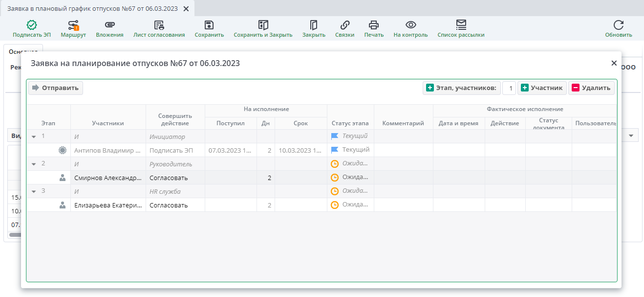Open Список рассылки mailing list
Screen dimensions: 644x297
[x=461, y=25]
